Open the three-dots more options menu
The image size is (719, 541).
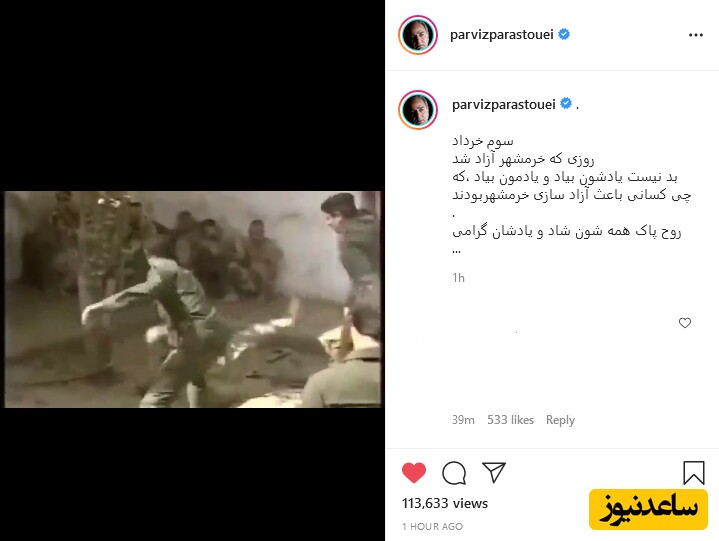(x=696, y=35)
